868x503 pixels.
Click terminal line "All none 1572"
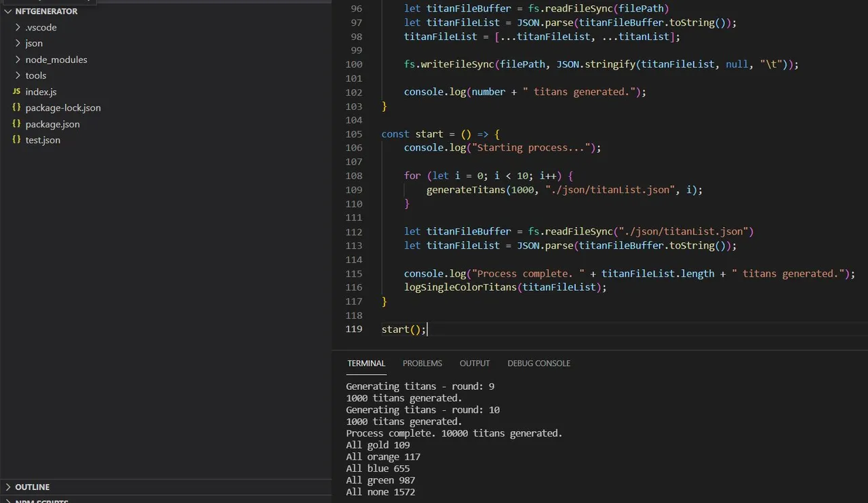pos(380,492)
